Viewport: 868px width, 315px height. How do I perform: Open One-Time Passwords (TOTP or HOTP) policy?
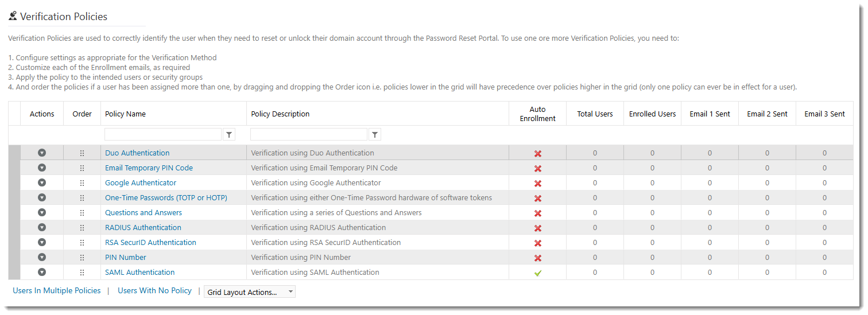pyautogui.click(x=166, y=197)
